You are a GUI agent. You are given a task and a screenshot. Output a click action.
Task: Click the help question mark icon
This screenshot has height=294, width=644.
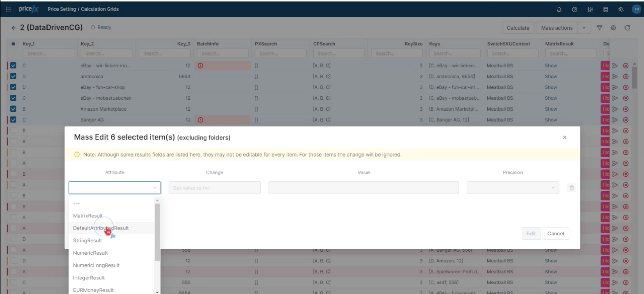click(x=574, y=10)
